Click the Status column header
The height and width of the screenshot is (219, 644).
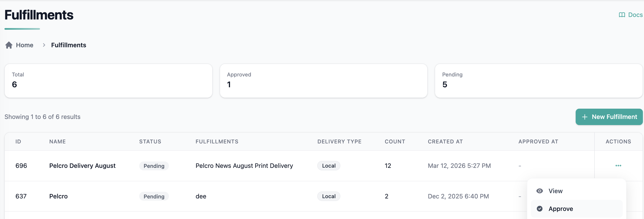150,141
